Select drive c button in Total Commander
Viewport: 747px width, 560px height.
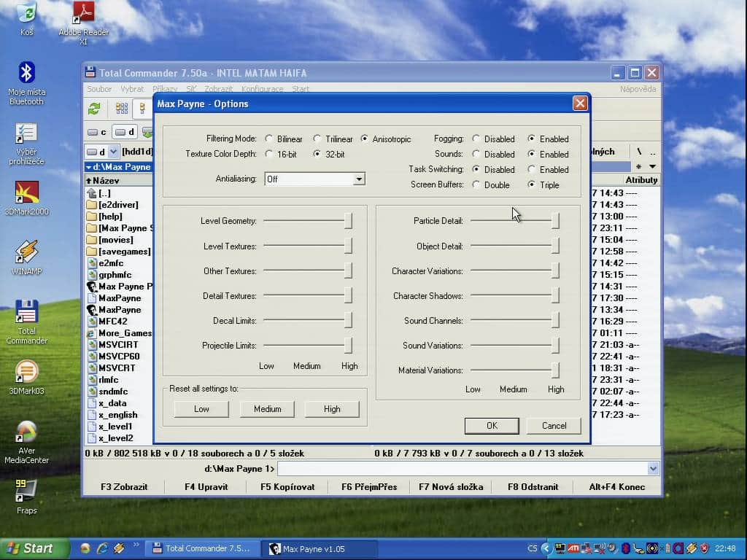pos(97,132)
